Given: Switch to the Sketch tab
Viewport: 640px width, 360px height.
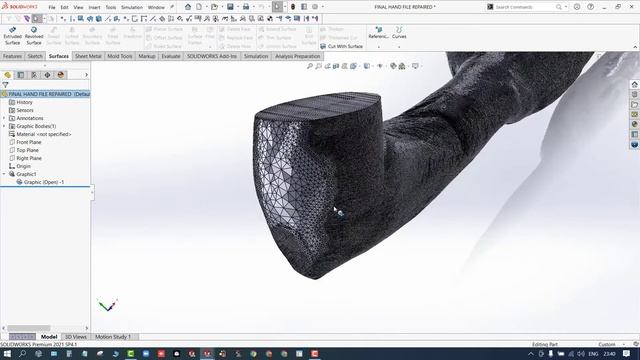Looking at the screenshot, I should [x=35, y=56].
